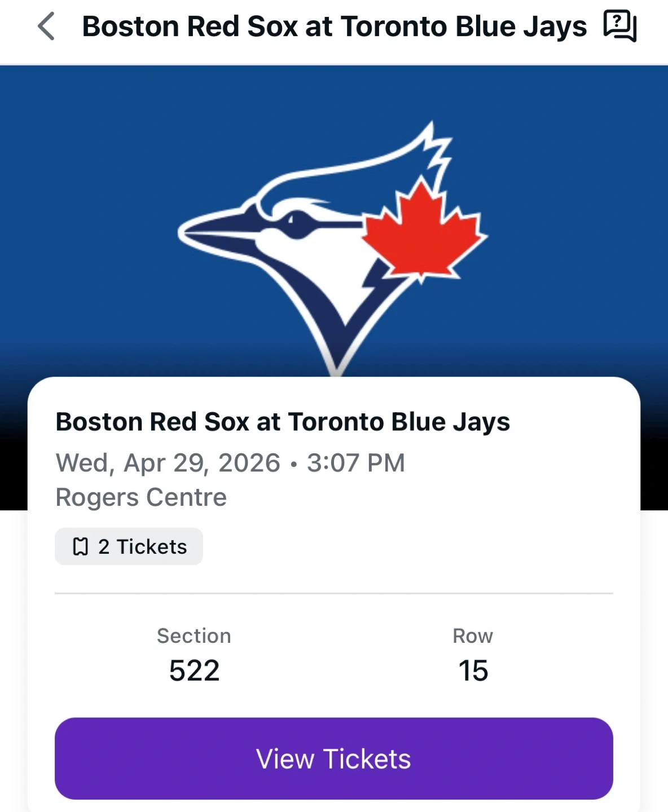668x812 pixels.
Task: Tap the Row label
Action: (x=473, y=636)
